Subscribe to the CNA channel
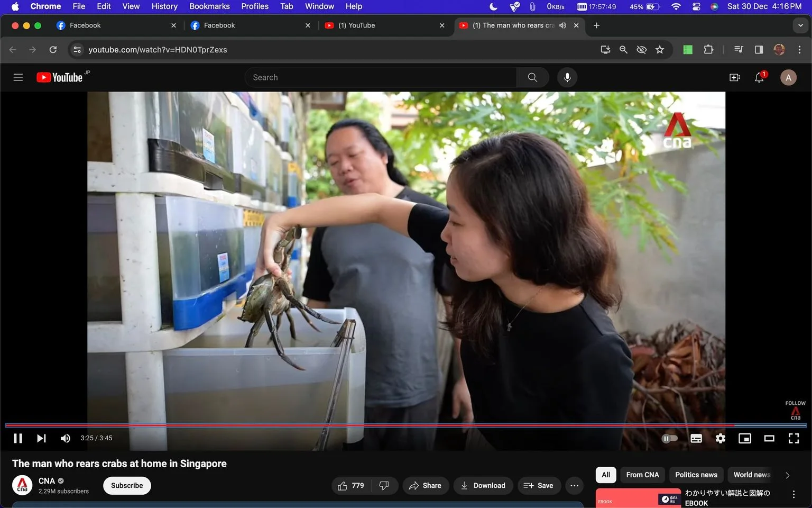Image resolution: width=812 pixels, height=508 pixels. [x=127, y=486]
